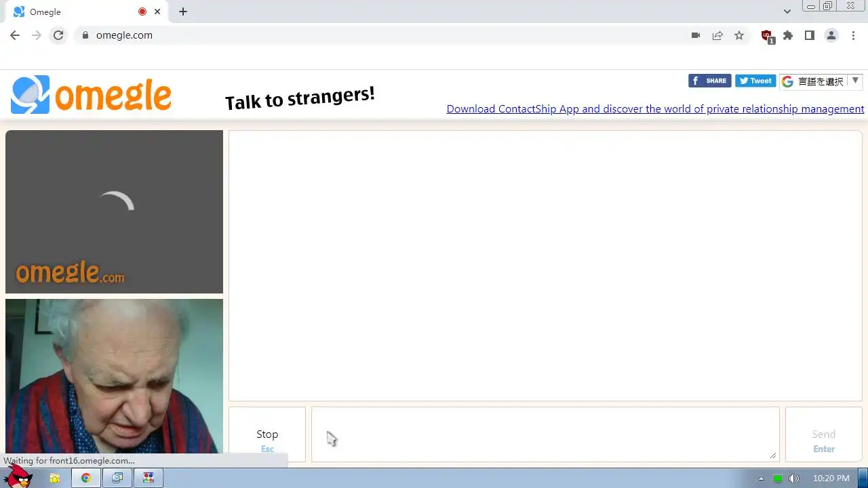
Task: Restore down the Chrome window
Action: (x=827, y=6)
